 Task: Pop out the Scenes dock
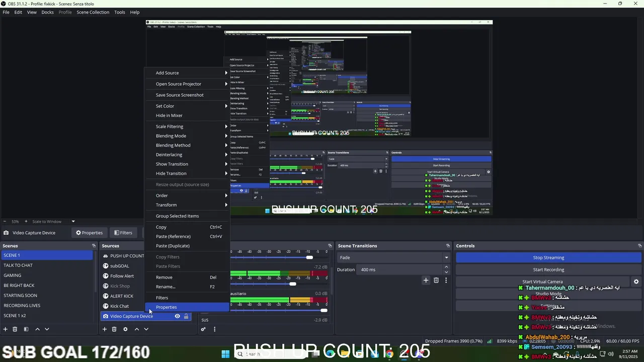tap(94, 246)
